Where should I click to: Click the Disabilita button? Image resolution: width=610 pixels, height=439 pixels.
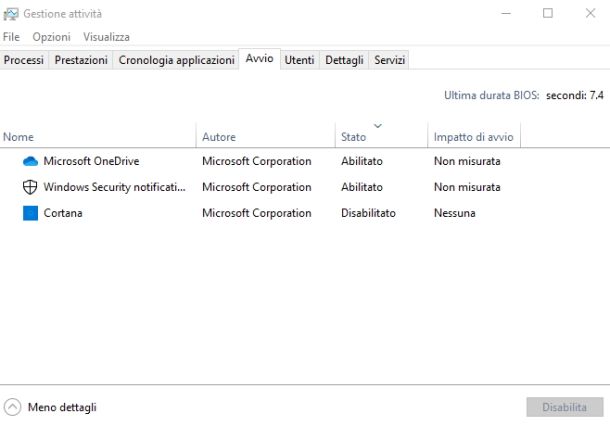pyautogui.click(x=564, y=407)
